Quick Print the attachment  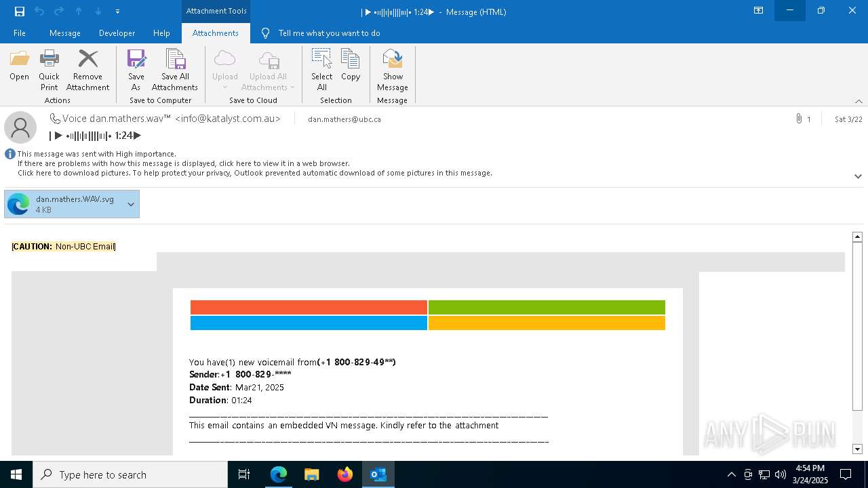point(49,70)
